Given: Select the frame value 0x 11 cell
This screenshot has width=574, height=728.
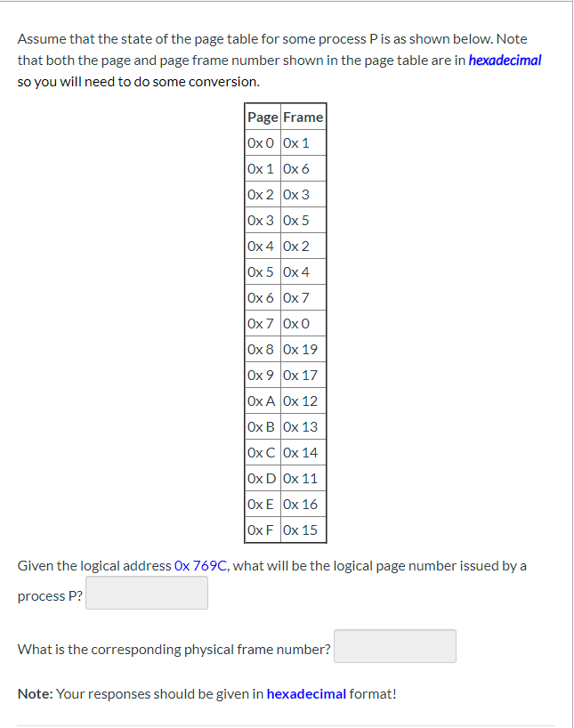Looking at the screenshot, I should coord(301,478).
